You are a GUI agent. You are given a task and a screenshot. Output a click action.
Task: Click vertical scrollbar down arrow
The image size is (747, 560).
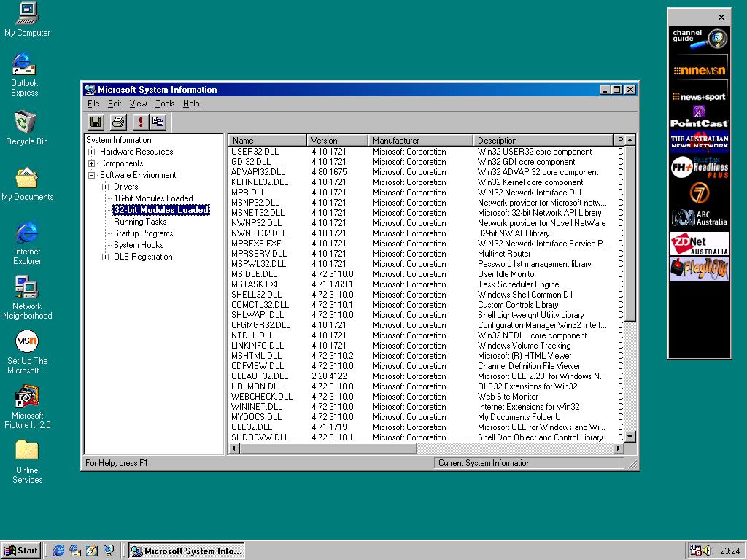630,437
